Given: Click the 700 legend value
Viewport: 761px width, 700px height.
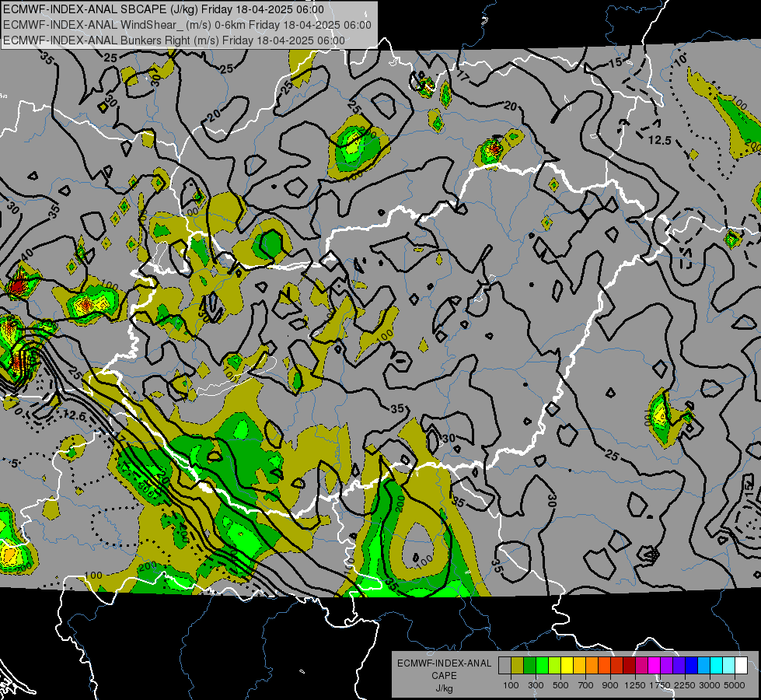Looking at the screenshot, I should click(x=586, y=685).
